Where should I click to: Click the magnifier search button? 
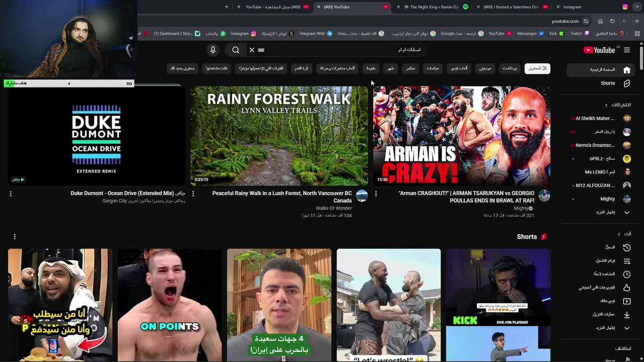point(235,50)
